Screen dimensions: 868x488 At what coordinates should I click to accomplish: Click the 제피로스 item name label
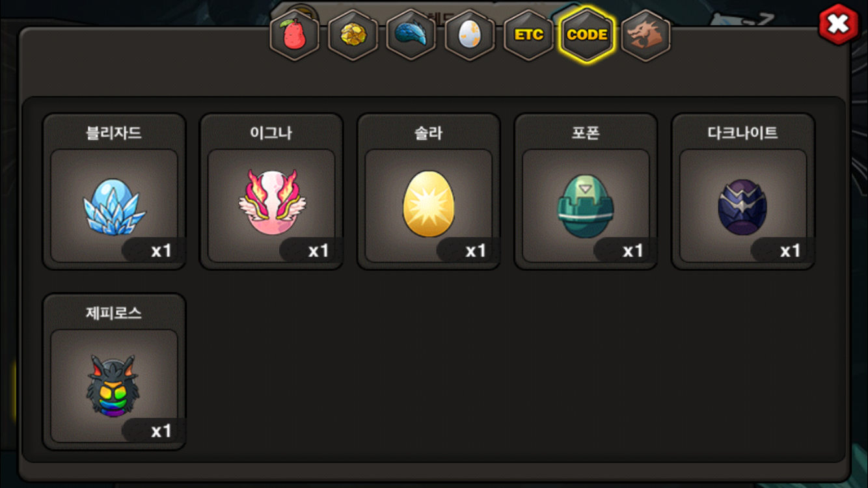click(x=114, y=313)
